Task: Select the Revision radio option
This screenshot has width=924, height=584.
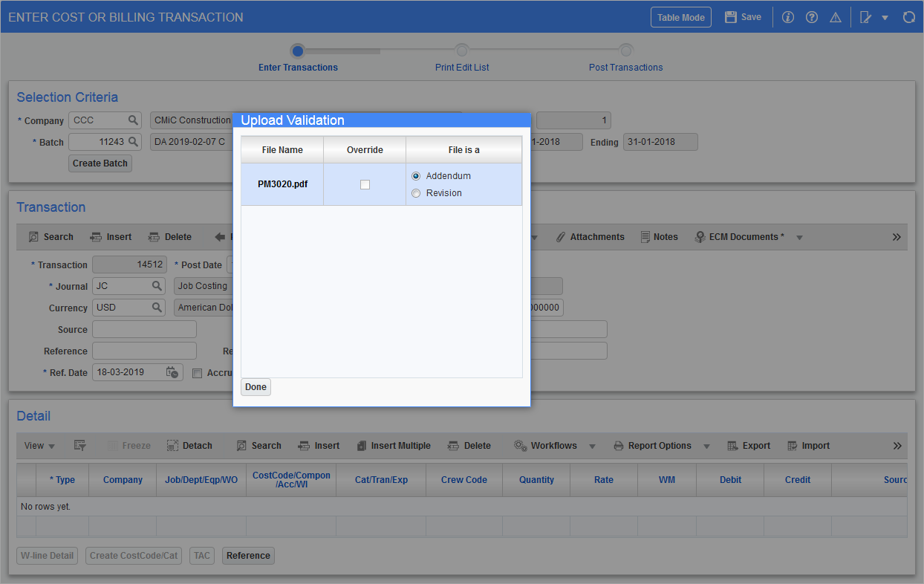Action: pyautogui.click(x=416, y=193)
